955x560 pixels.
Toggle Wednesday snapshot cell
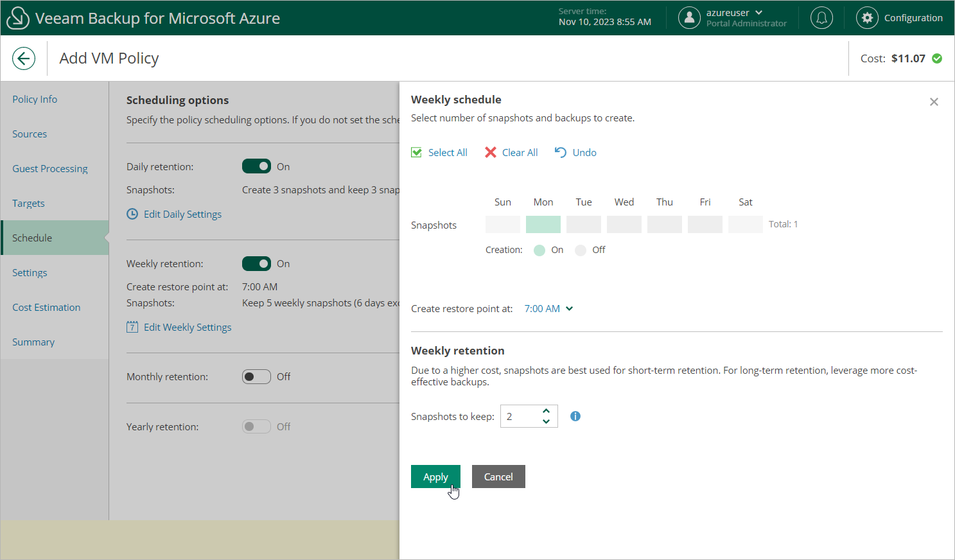(x=624, y=224)
